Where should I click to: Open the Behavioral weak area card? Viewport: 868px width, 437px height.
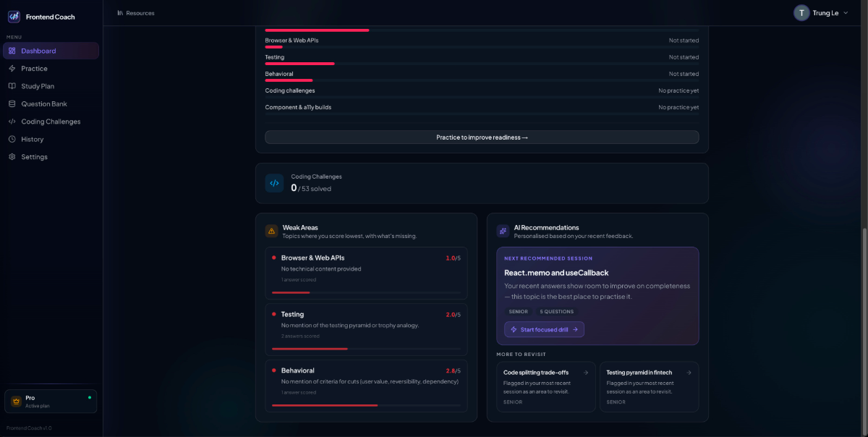[x=366, y=386]
